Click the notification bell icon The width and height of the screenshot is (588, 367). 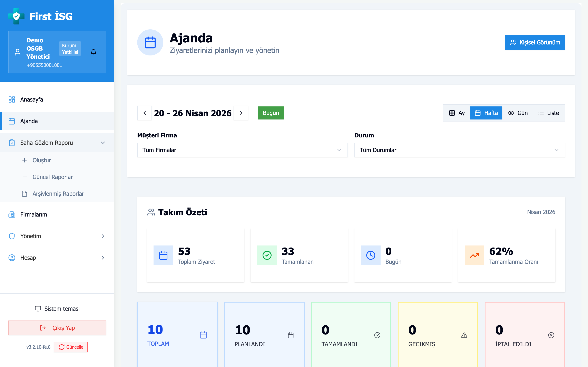point(94,52)
